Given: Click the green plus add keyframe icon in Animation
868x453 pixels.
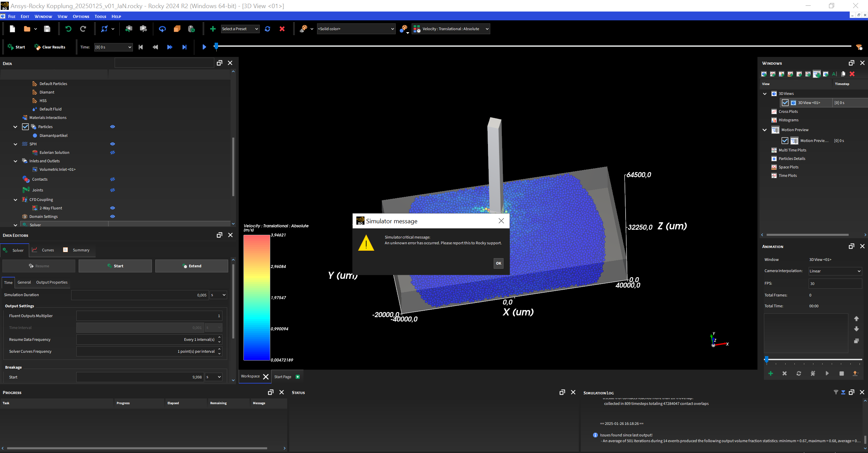Looking at the screenshot, I should [x=771, y=373].
